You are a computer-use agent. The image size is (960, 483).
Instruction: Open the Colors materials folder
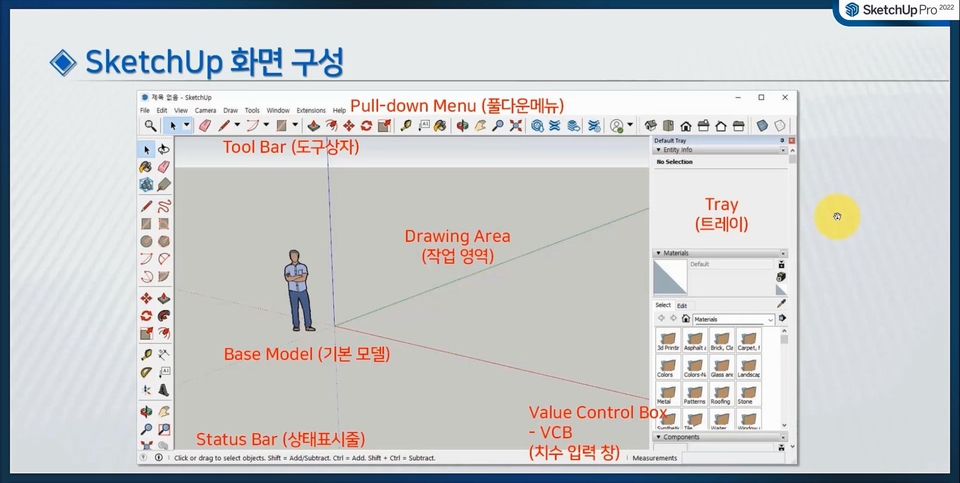pos(667,368)
